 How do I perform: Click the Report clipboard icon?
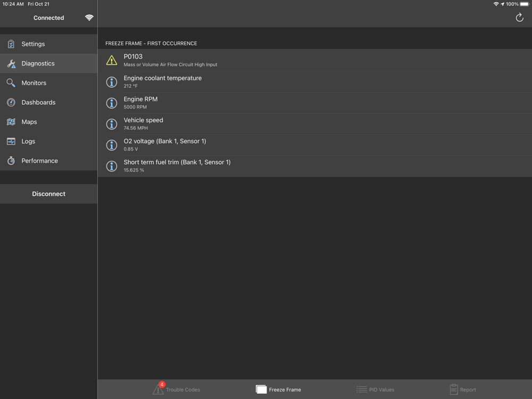tap(454, 389)
